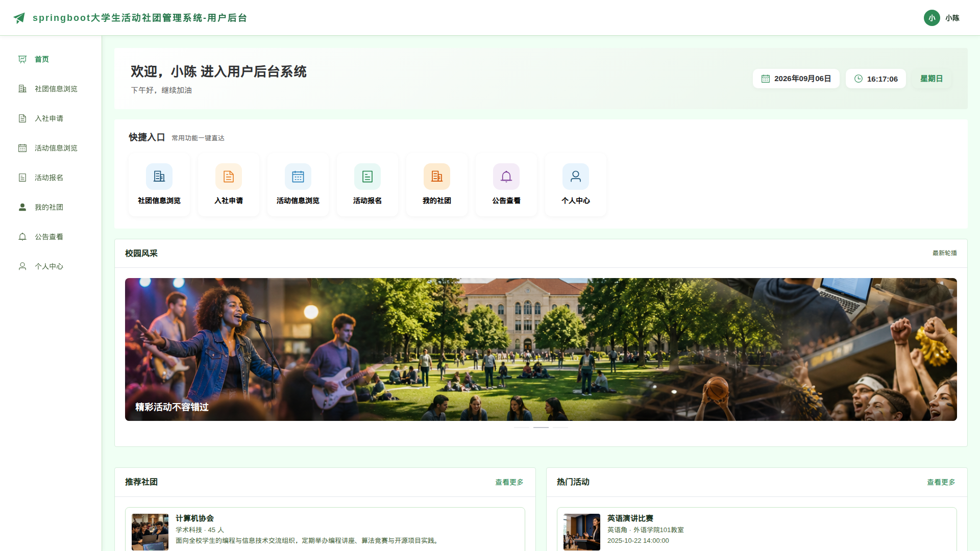Screen dimensions: 980x551
Task: Select the third carousel indicator dash
Action: [x=560, y=427]
